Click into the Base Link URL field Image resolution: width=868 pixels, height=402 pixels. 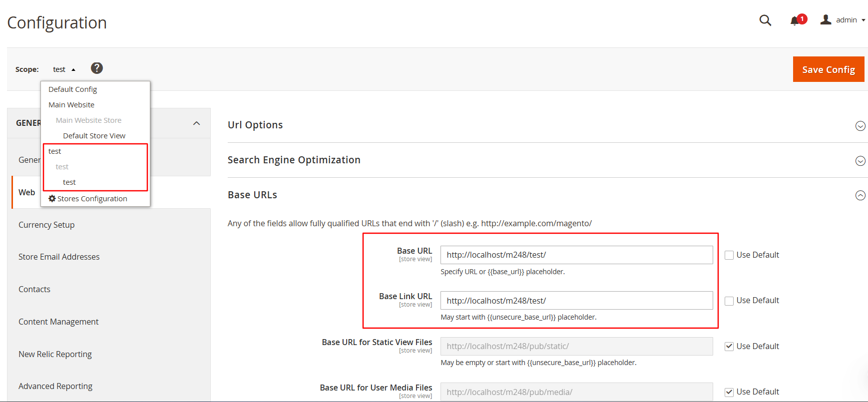click(x=577, y=301)
